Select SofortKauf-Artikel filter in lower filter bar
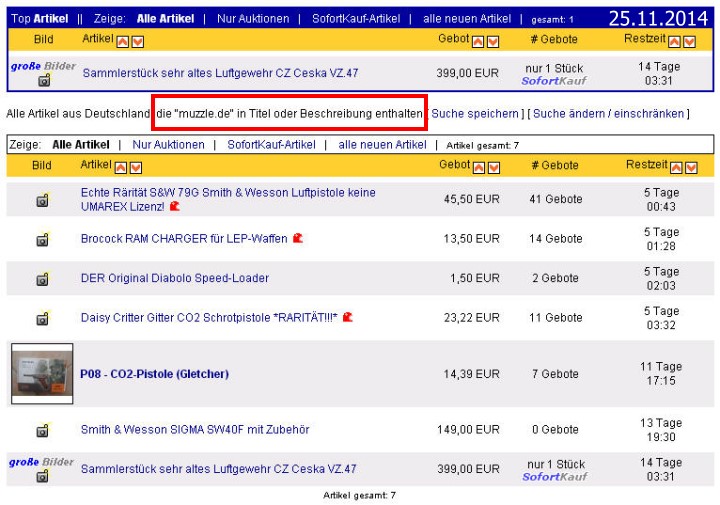The image size is (720, 505). pyautogui.click(x=271, y=145)
